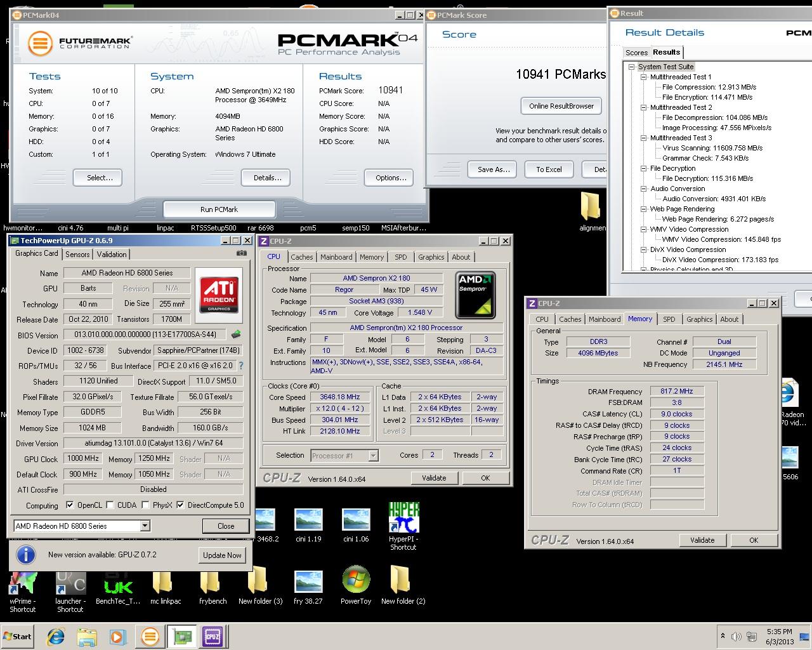The height and width of the screenshot is (650, 812).
Task: Open the launcher shortcut icon
Action: [70, 592]
